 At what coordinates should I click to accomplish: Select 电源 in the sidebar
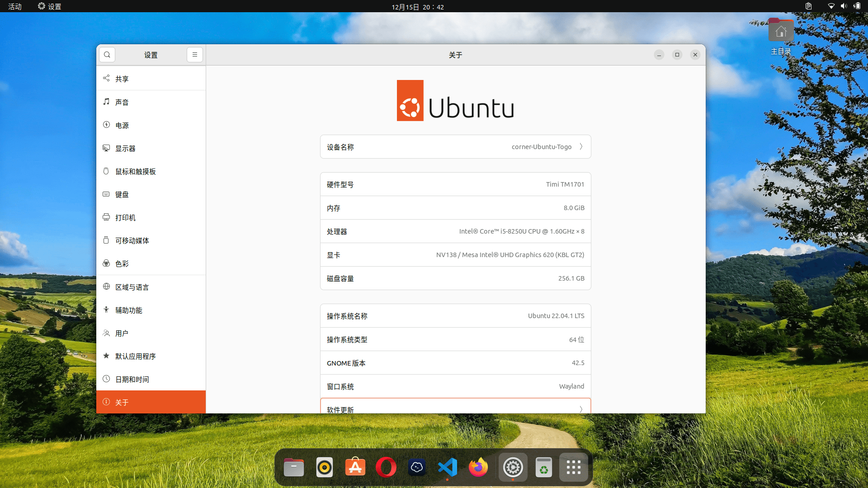point(151,125)
